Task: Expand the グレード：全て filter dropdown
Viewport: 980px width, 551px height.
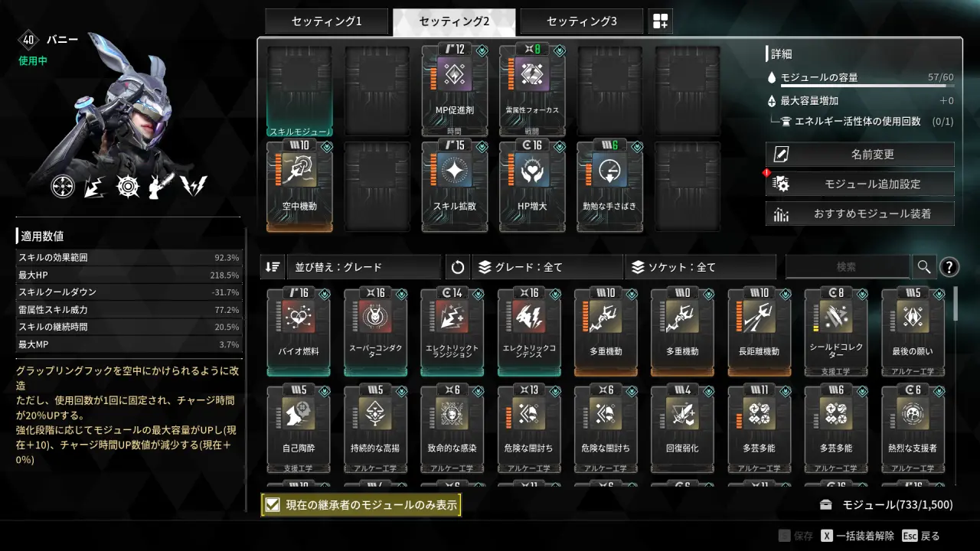Action: [x=547, y=267]
